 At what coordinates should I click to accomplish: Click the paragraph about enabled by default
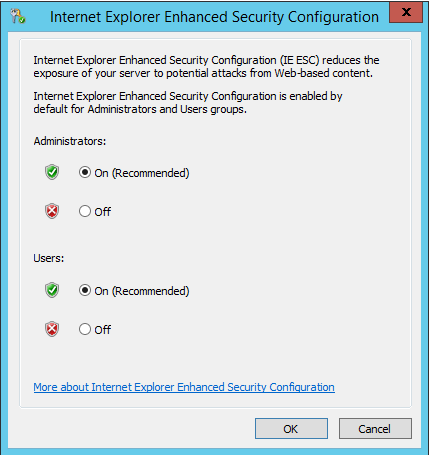tap(188, 103)
